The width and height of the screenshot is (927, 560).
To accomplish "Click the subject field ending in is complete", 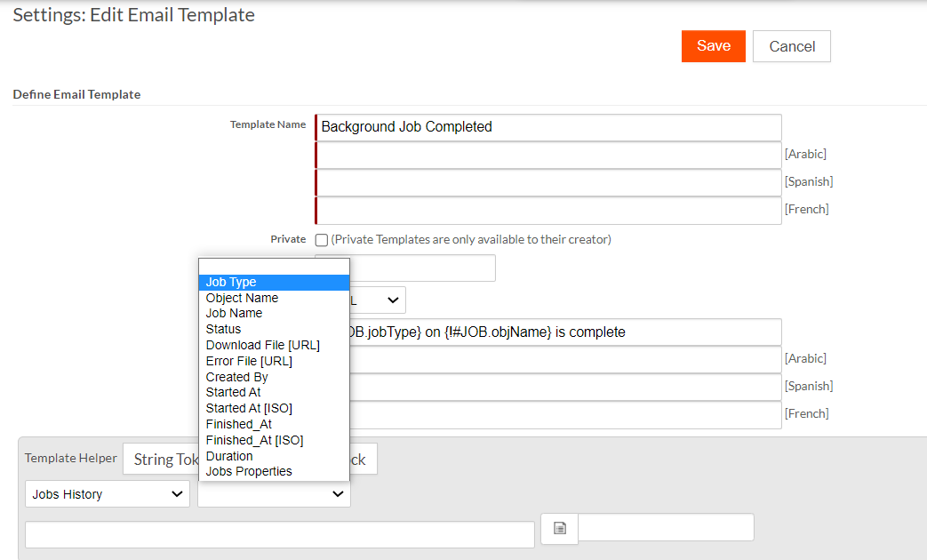I will pos(566,332).
